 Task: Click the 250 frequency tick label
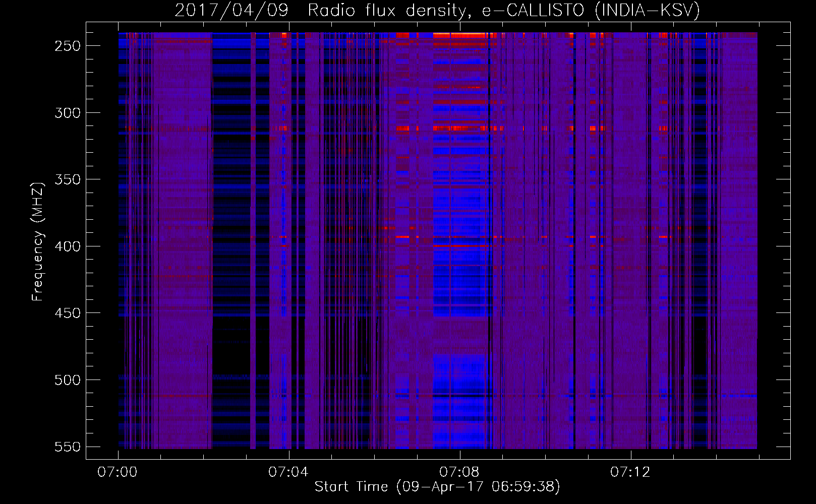68,46
